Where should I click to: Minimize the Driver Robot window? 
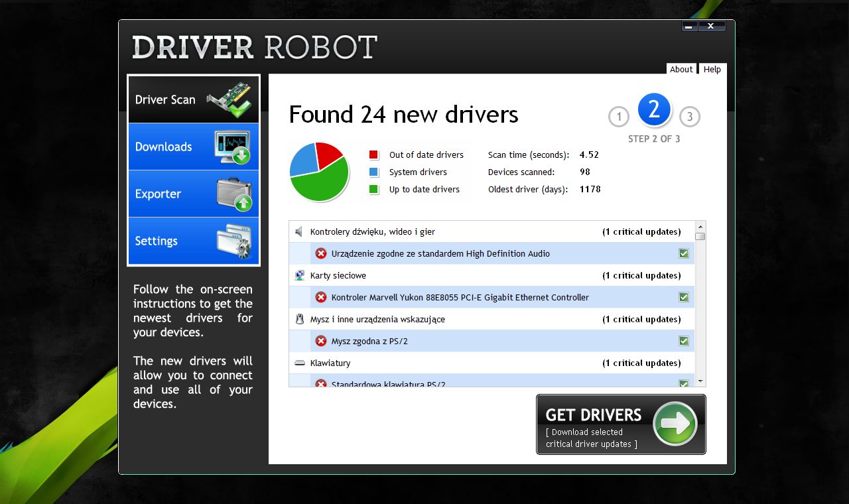tap(688, 26)
